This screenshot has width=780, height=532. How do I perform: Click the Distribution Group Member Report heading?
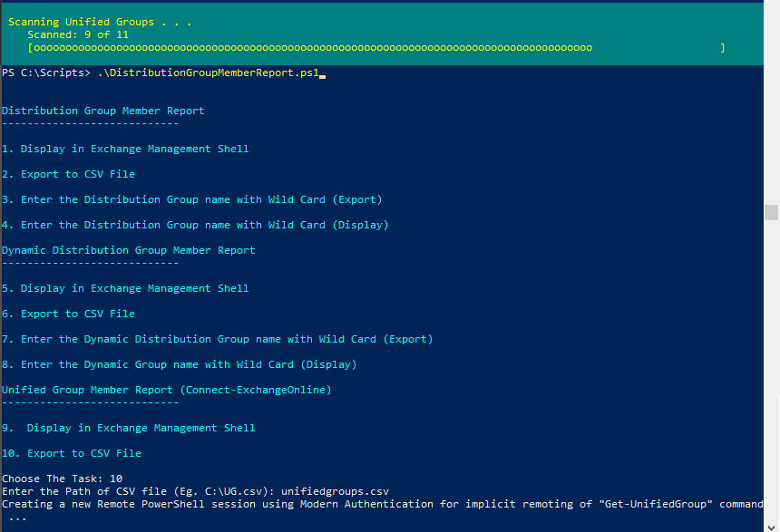(103, 111)
